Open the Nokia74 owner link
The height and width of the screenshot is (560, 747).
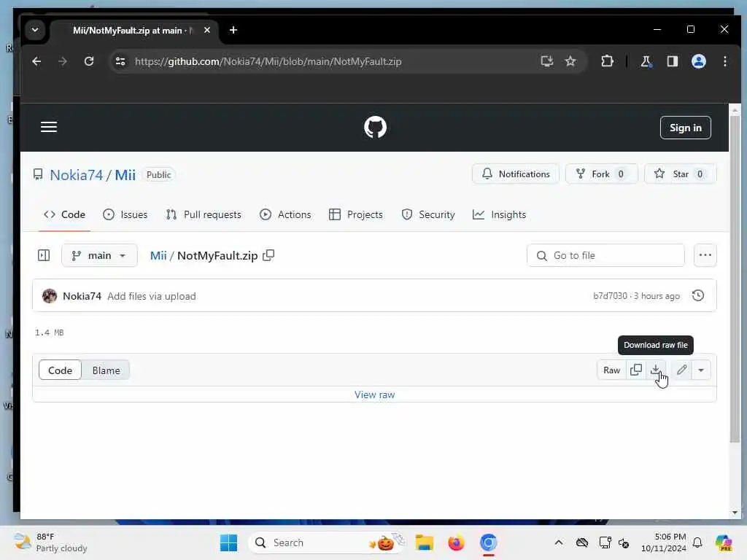76,175
